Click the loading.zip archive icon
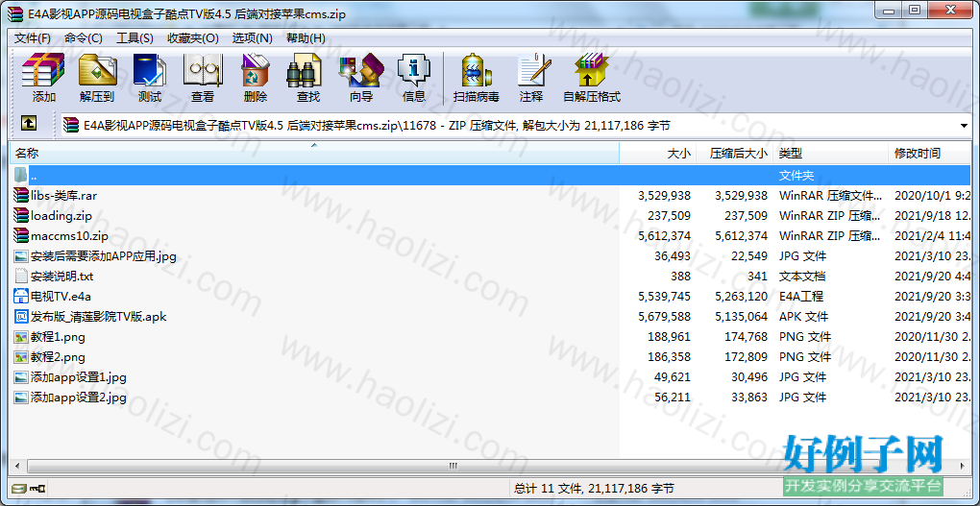This screenshot has height=506, width=980. point(21,215)
